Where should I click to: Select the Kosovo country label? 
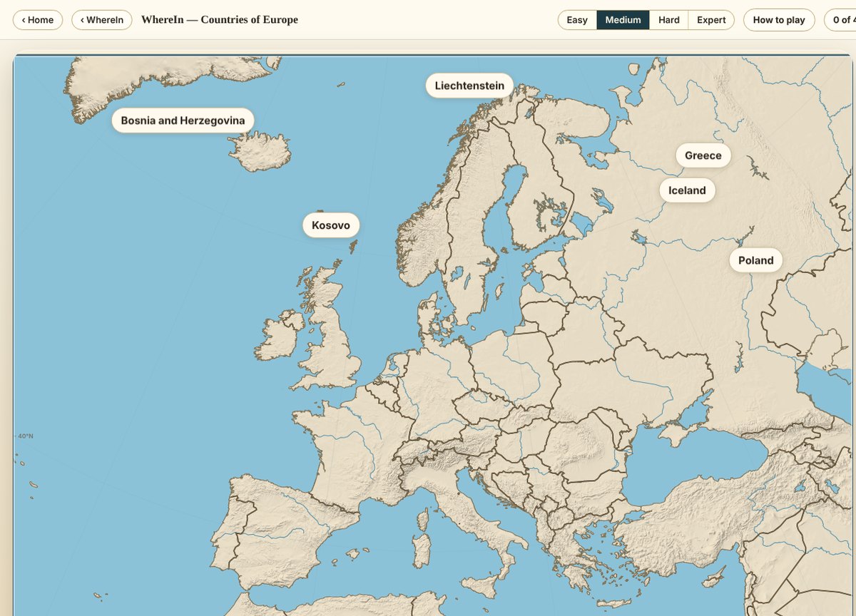[331, 225]
